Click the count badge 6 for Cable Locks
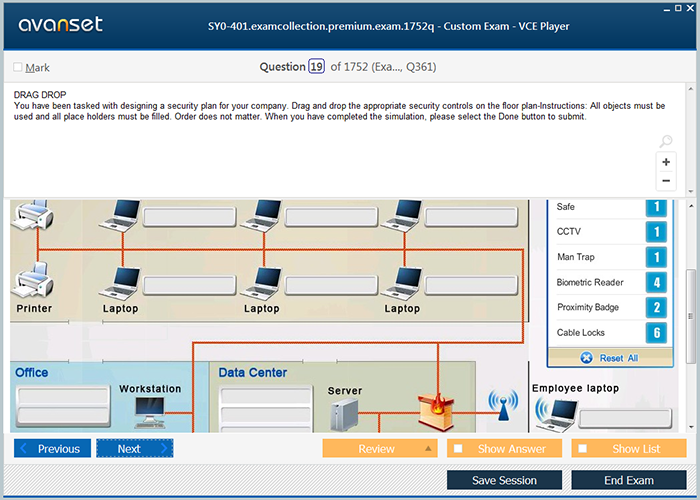Image resolution: width=700 pixels, height=500 pixels. (x=656, y=333)
